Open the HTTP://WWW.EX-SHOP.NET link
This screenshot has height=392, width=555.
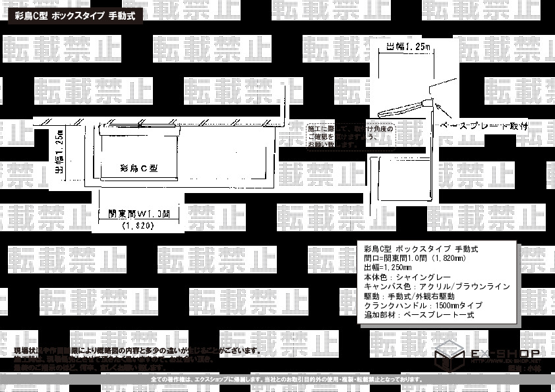click(506, 361)
